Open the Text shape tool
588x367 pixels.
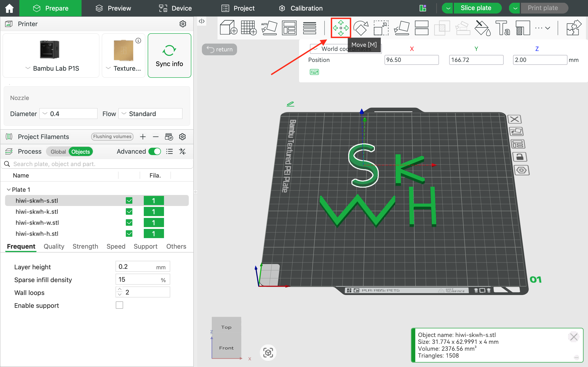point(503,28)
